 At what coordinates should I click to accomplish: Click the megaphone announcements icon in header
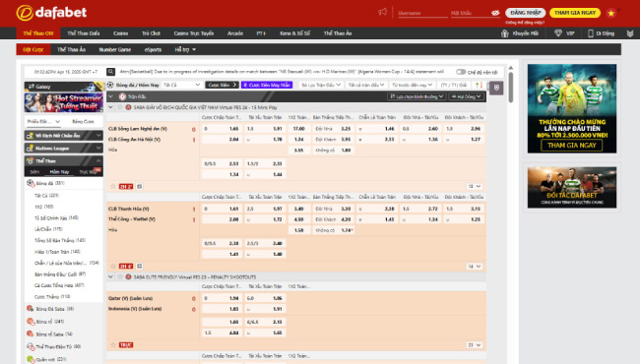click(382, 12)
